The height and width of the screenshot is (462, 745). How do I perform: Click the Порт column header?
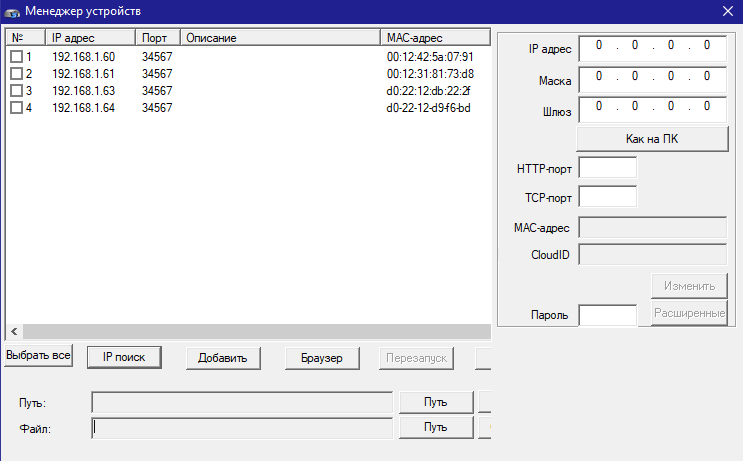(158, 38)
